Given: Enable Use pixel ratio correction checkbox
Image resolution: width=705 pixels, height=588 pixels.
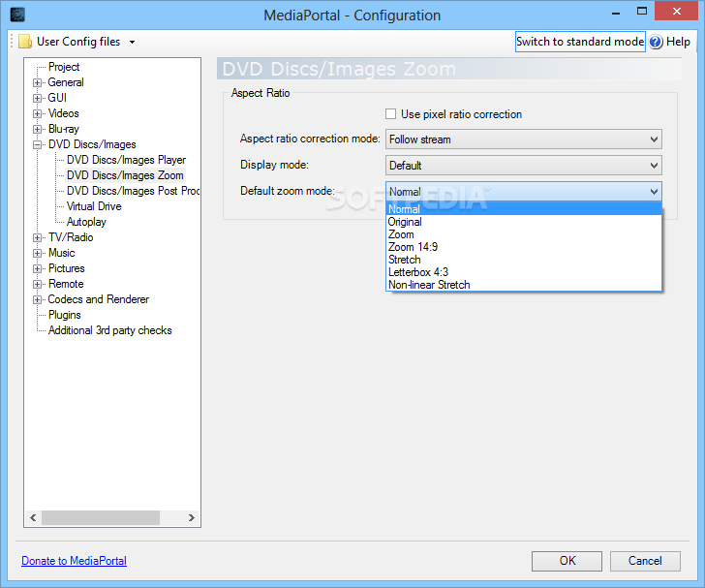Looking at the screenshot, I should [x=390, y=114].
